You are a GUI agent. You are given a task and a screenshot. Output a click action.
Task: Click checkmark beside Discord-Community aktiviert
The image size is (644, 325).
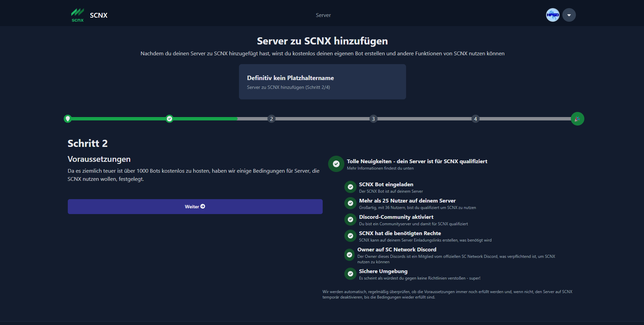click(x=350, y=219)
